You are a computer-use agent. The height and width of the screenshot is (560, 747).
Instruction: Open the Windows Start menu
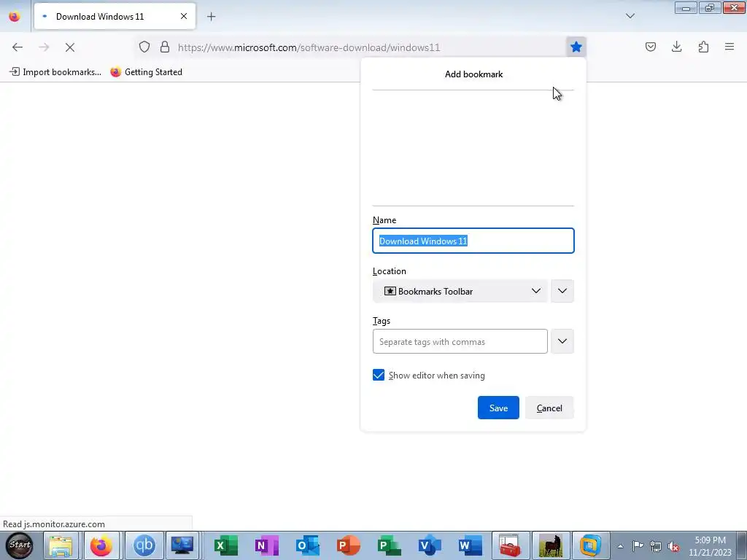click(x=20, y=545)
